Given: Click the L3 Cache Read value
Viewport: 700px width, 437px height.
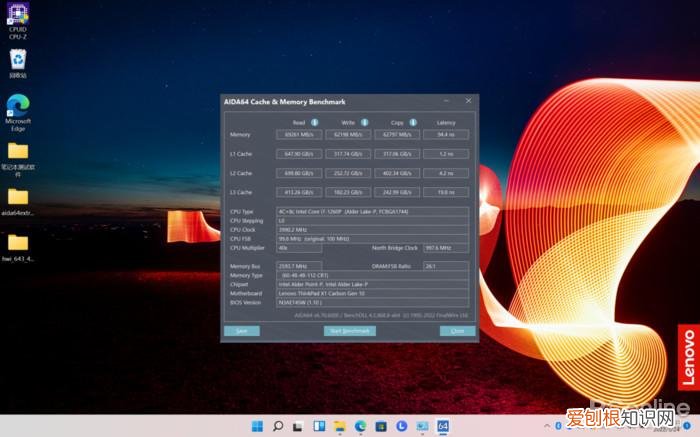Looking at the screenshot, I should [x=299, y=192].
